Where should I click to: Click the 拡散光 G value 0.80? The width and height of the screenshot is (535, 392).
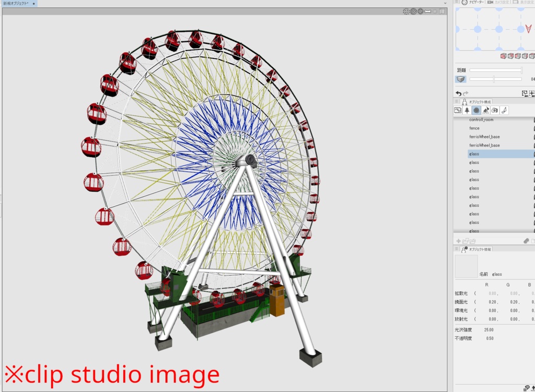pos(515,293)
